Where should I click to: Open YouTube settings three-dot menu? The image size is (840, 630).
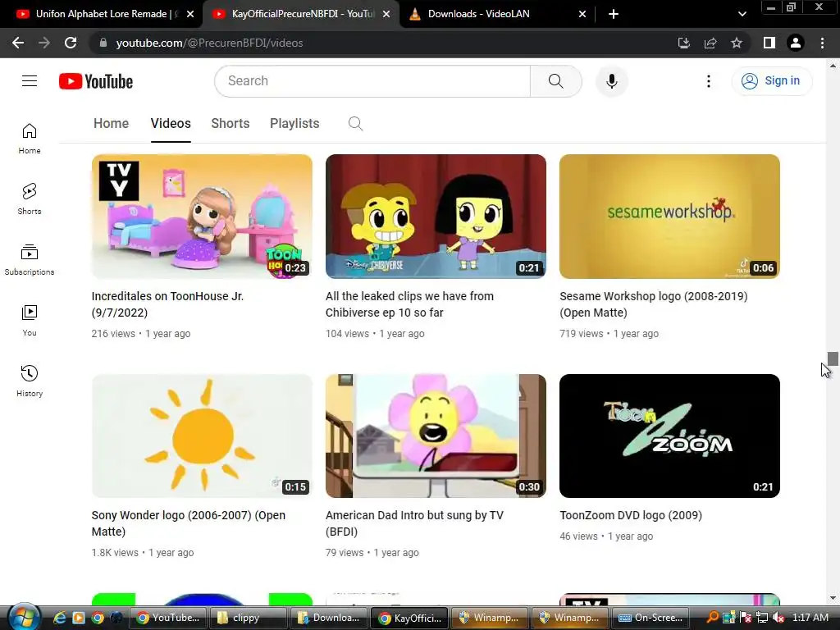point(708,81)
